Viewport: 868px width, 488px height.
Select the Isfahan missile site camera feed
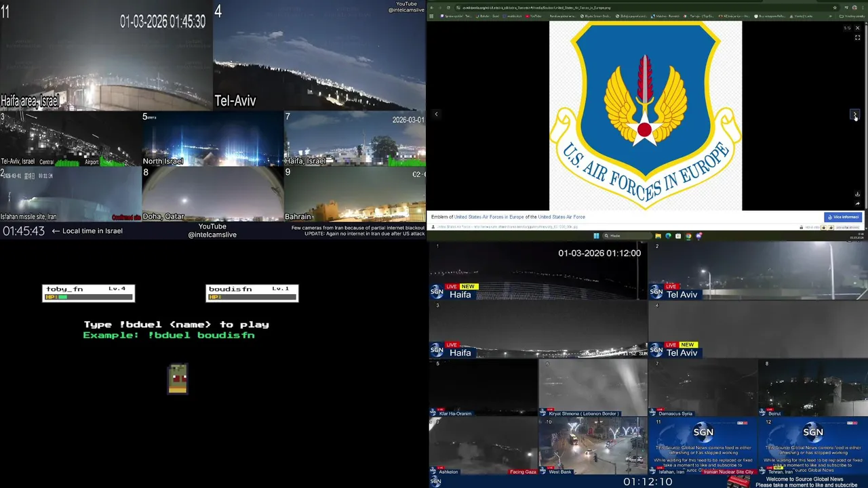coord(71,194)
